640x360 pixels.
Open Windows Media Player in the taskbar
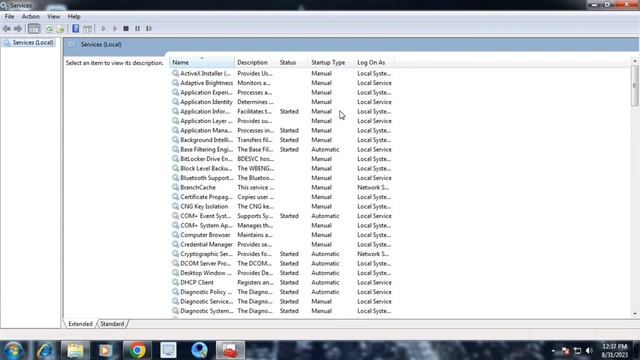tap(106, 350)
